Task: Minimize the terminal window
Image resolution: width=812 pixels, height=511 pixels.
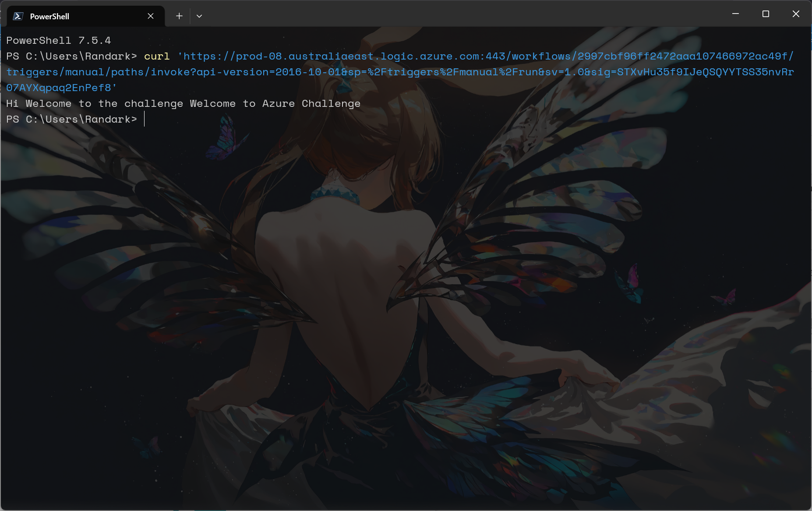Action: point(735,14)
